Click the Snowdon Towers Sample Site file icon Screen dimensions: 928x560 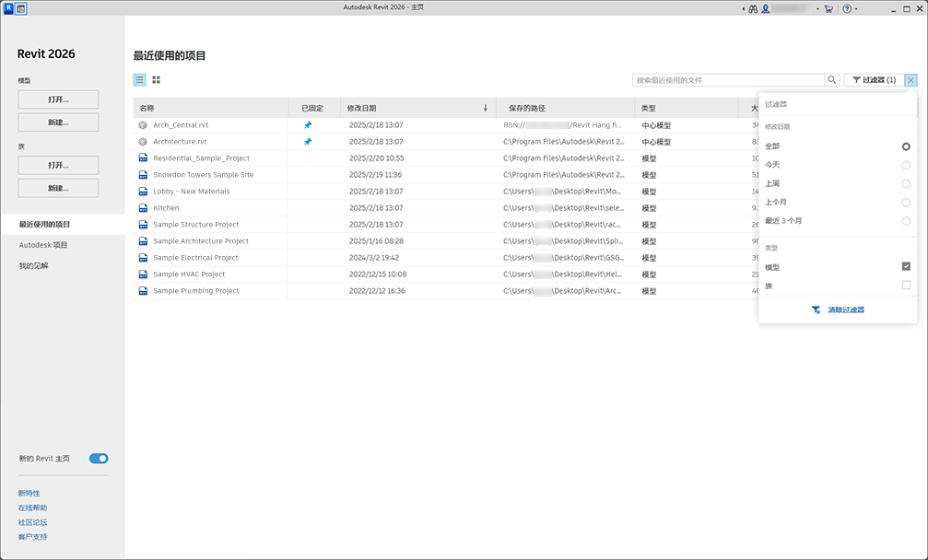coord(143,175)
